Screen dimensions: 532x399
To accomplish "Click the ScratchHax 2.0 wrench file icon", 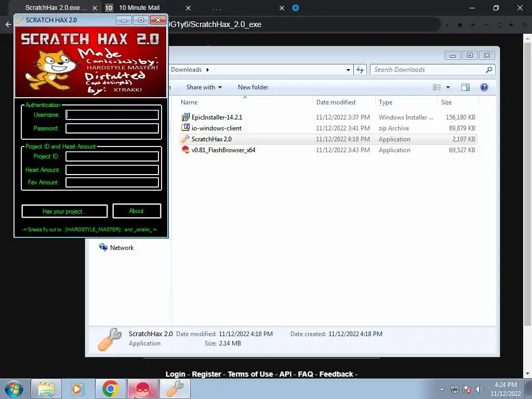I will (185, 139).
